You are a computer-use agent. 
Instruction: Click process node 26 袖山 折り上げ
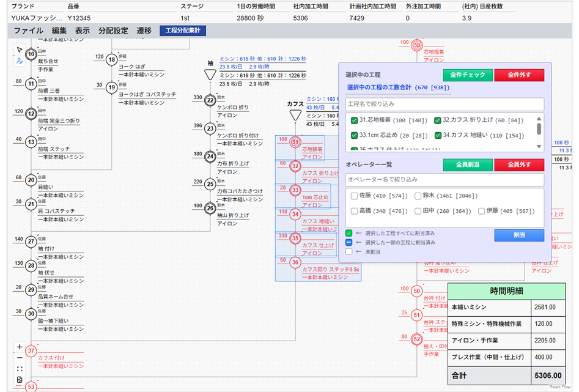[x=210, y=209]
